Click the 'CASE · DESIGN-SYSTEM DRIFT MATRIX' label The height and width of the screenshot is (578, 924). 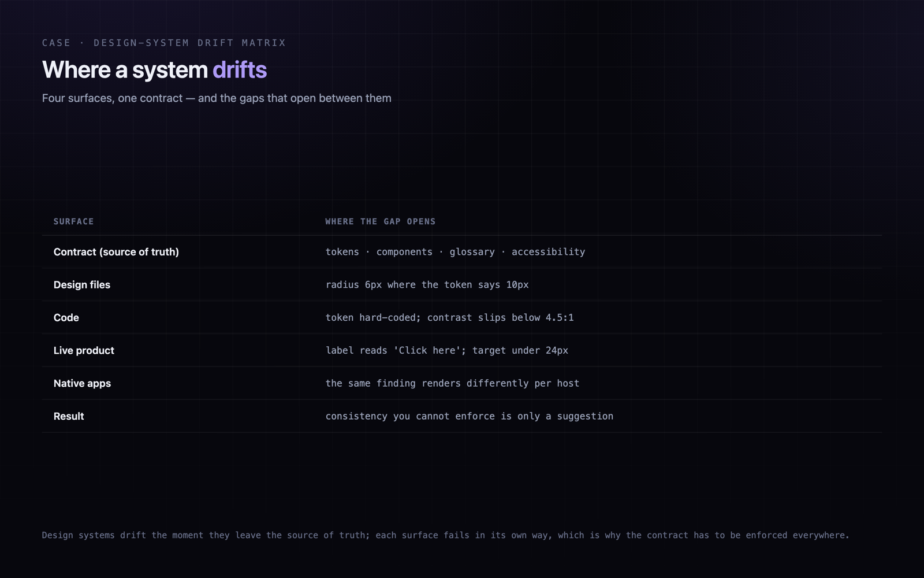(x=164, y=43)
